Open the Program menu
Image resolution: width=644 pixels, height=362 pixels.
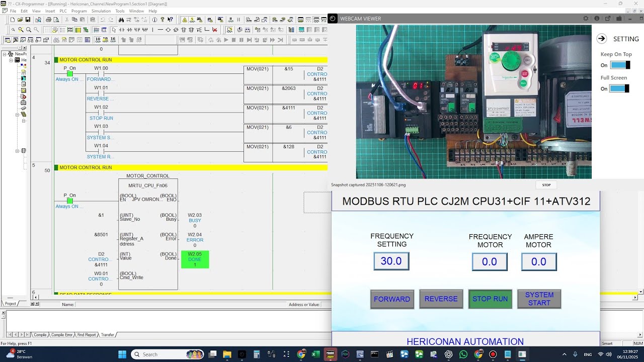79,11
